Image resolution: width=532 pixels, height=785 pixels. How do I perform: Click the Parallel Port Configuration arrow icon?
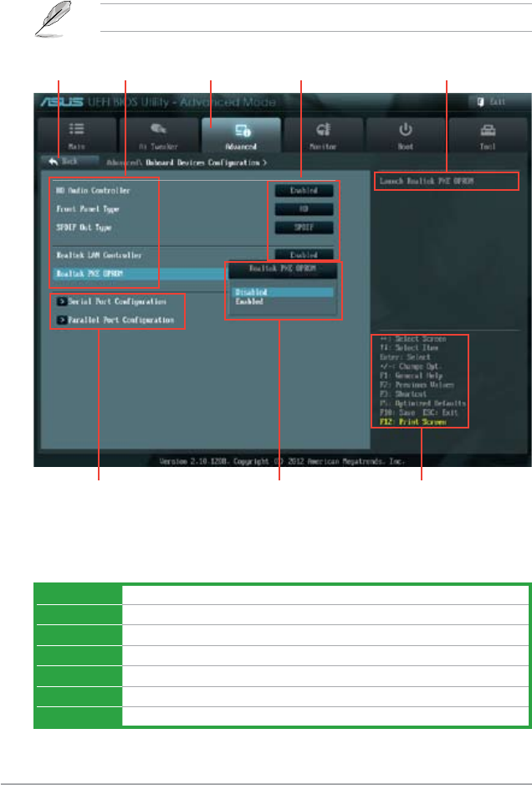(62, 320)
